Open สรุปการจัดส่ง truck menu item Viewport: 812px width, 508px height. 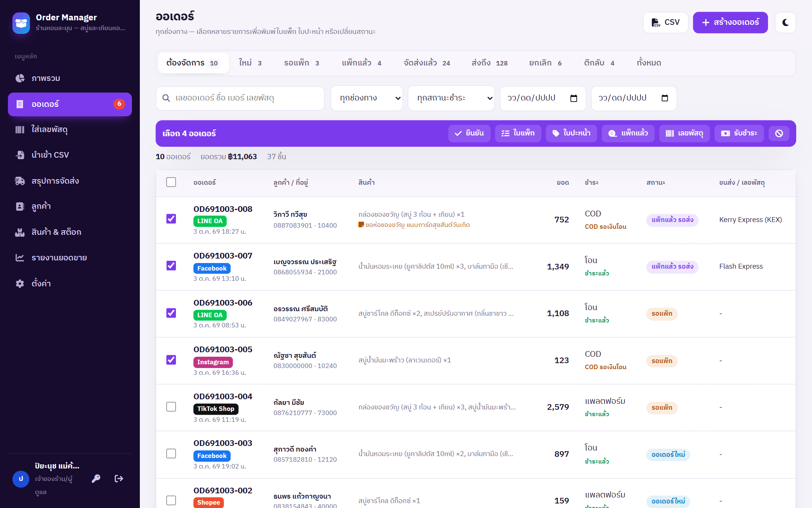[x=70, y=181]
